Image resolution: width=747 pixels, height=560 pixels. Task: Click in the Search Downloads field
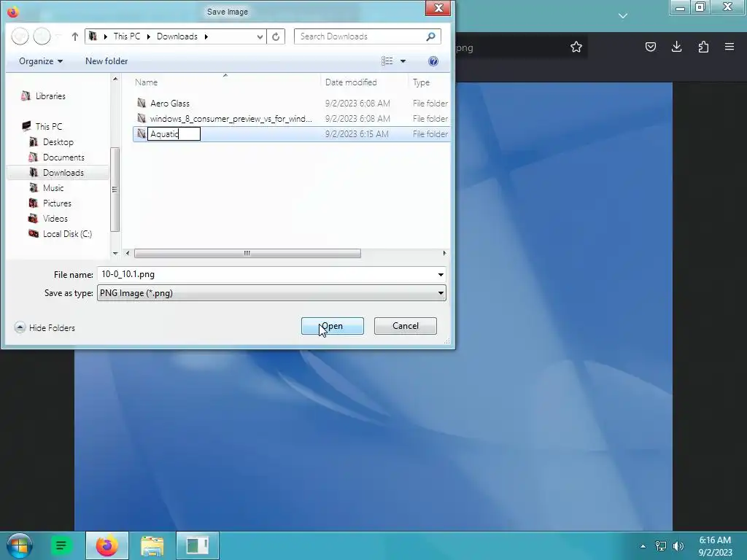(360, 36)
